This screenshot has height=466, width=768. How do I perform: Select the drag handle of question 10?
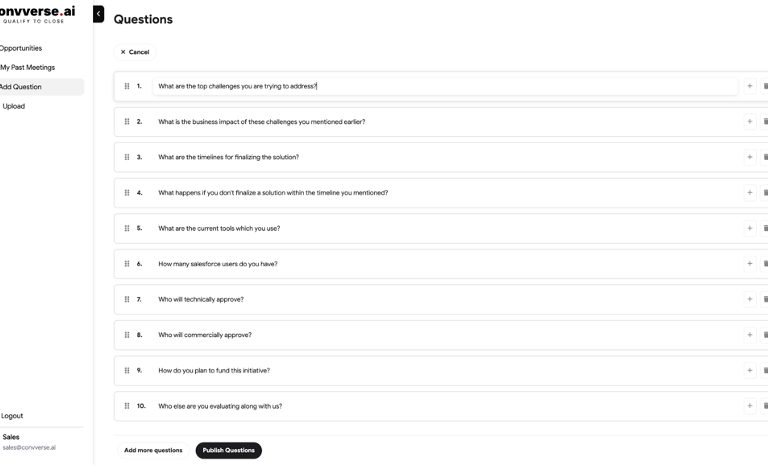click(127, 406)
